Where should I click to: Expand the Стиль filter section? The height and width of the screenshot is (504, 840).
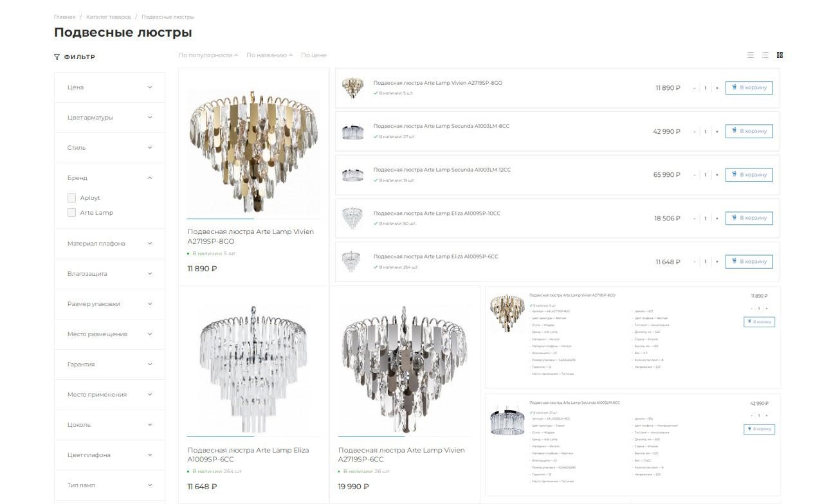109,148
